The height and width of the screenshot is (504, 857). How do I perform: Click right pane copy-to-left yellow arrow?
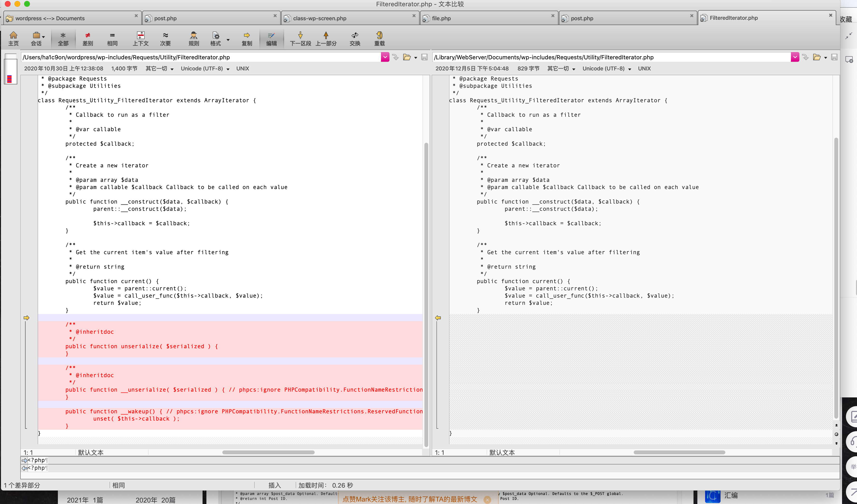click(438, 318)
